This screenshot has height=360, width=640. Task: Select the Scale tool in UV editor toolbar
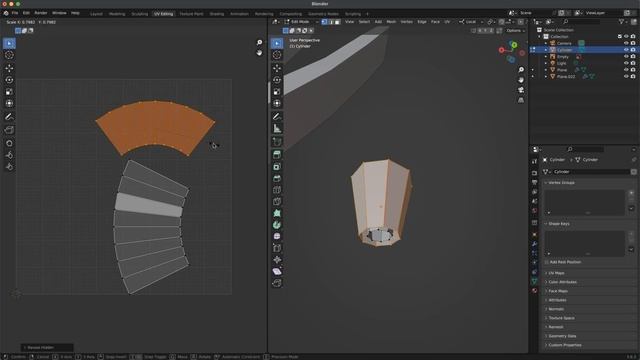coord(9,92)
